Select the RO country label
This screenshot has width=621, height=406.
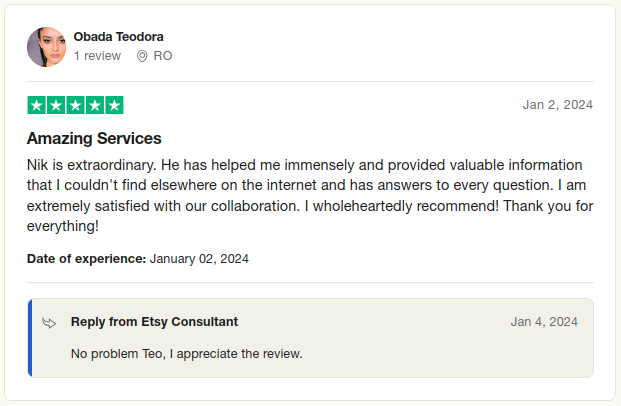(x=162, y=56)
